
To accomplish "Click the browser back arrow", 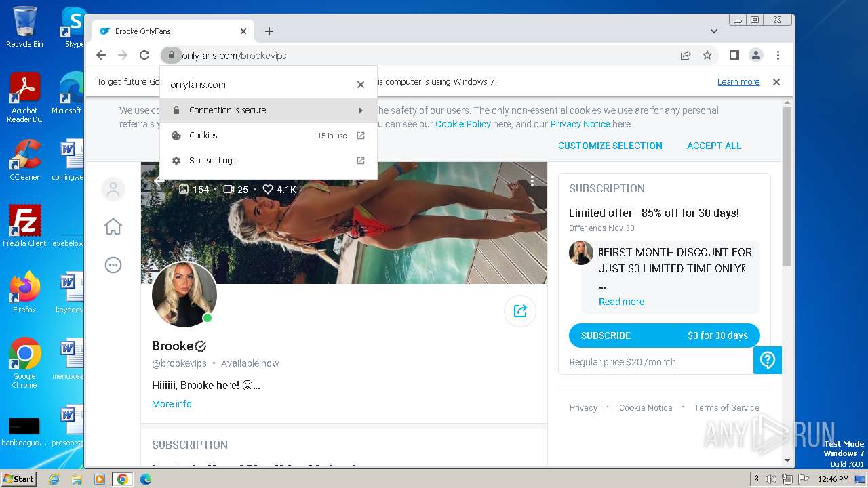I will [101, 55].
